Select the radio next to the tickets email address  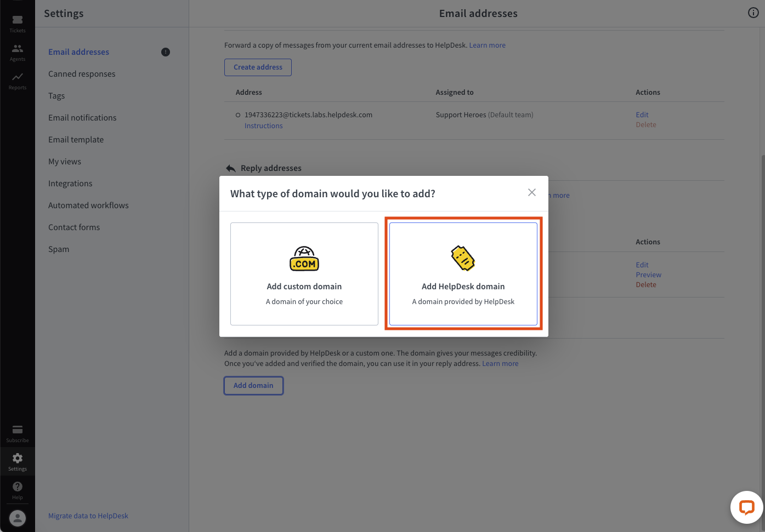point(237,115)
